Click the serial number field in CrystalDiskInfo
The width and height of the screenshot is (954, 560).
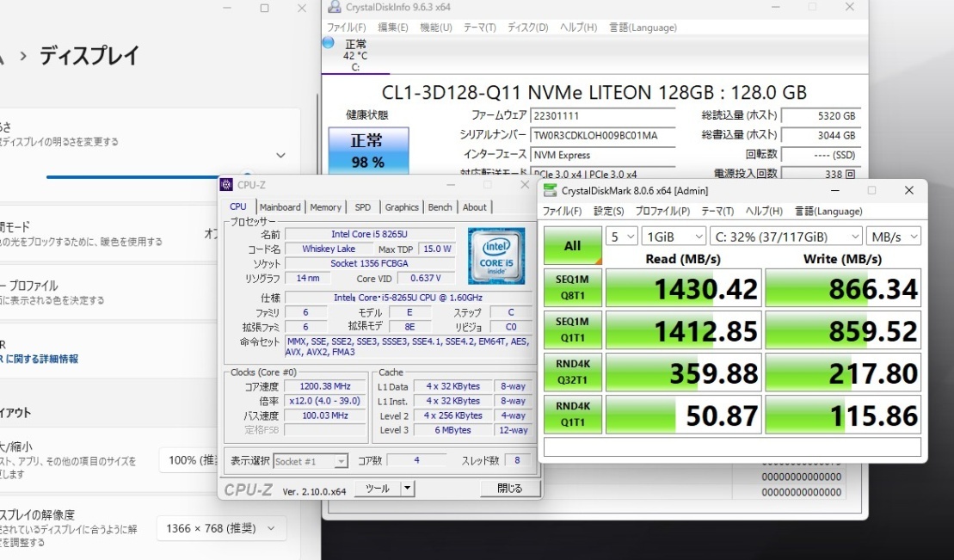coord(602,135)
